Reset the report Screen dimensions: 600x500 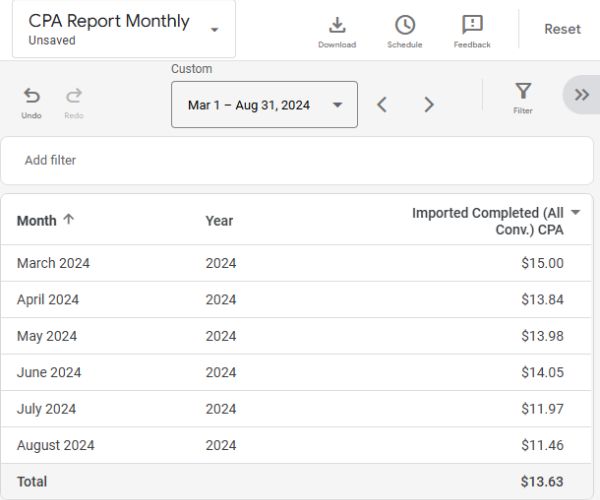562,29
